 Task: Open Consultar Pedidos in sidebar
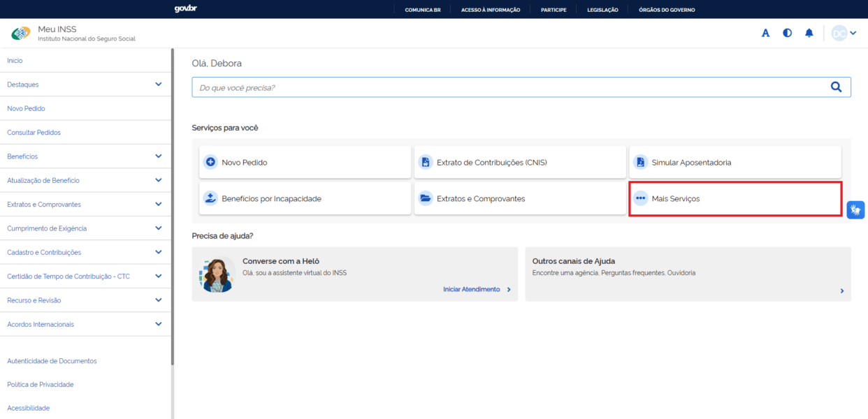click(x=34, y=133)
